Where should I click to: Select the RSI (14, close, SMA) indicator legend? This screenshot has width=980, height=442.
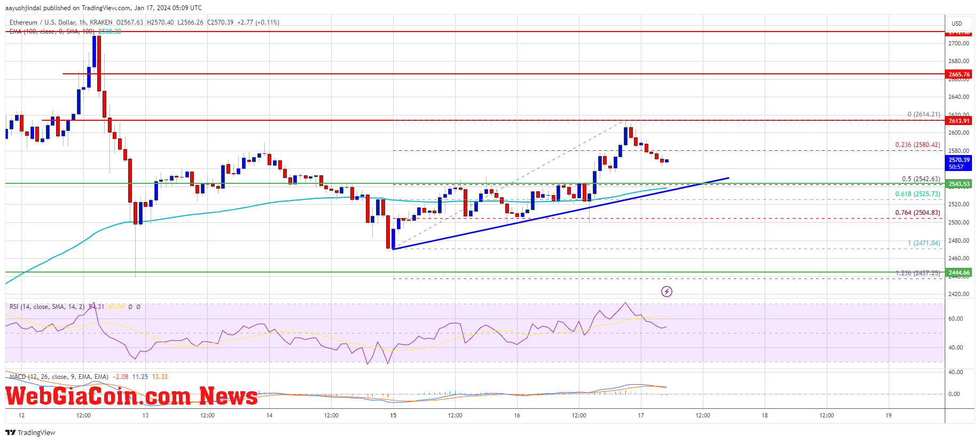click(x=47, y=307)
